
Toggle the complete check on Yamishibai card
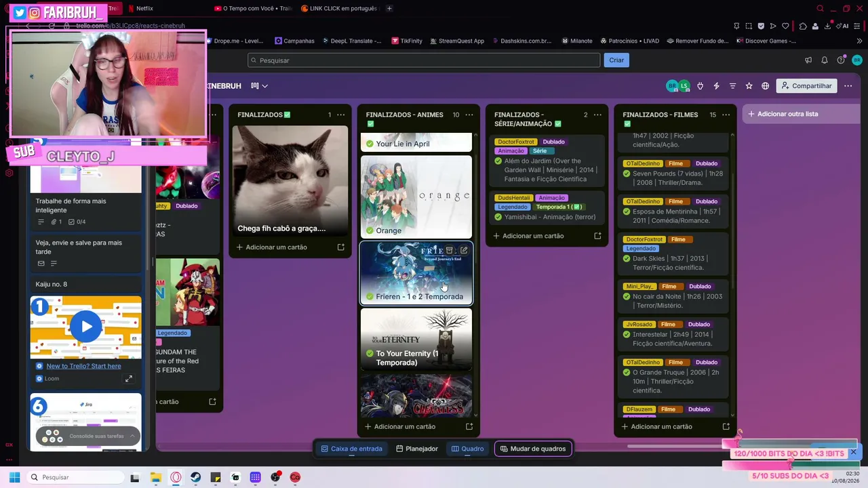(498, 217)
